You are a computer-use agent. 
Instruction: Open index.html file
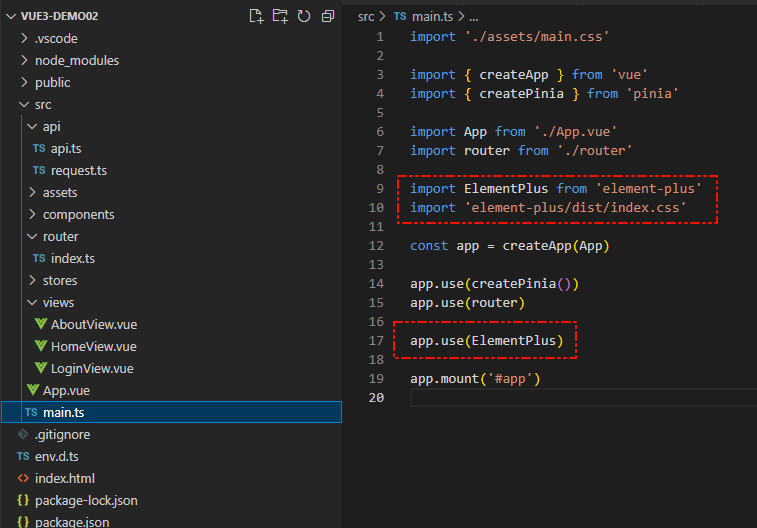[65, 479]
